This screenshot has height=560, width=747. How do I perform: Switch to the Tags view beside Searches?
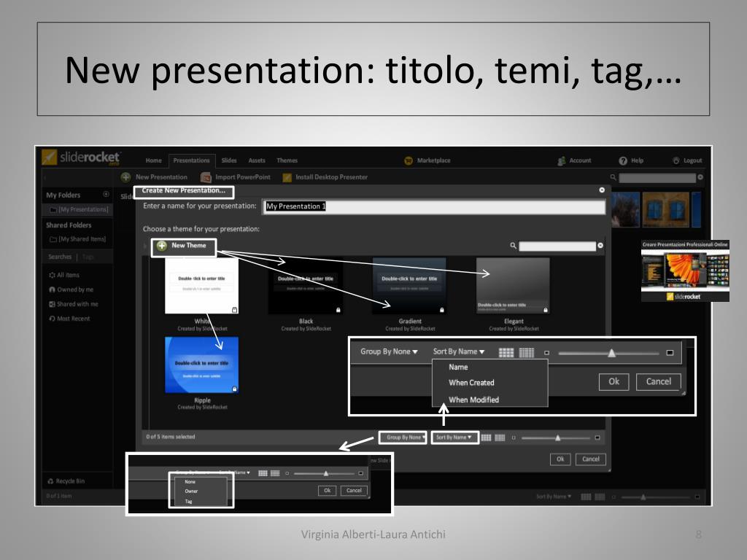[x=88, y=257]
